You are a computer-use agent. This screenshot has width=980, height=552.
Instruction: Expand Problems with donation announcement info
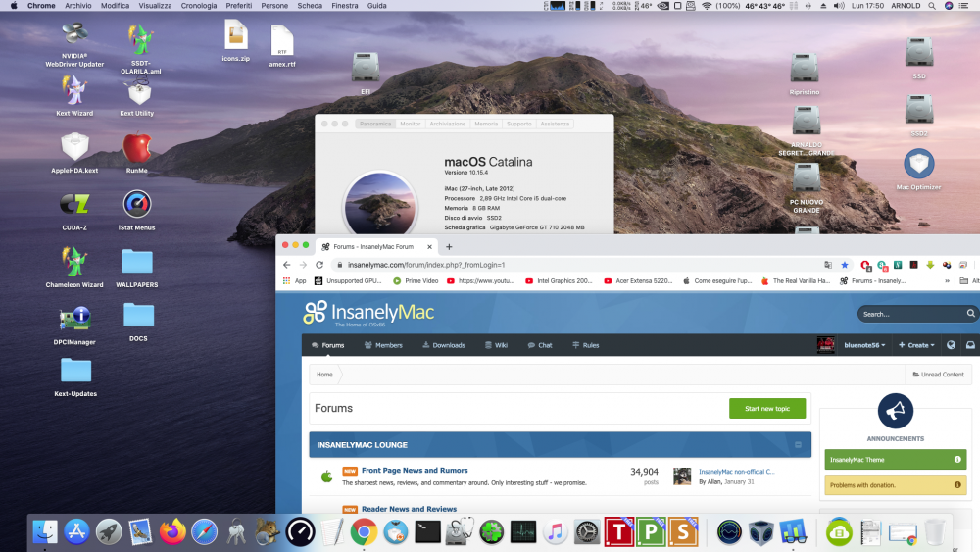(x=956, y=484)
